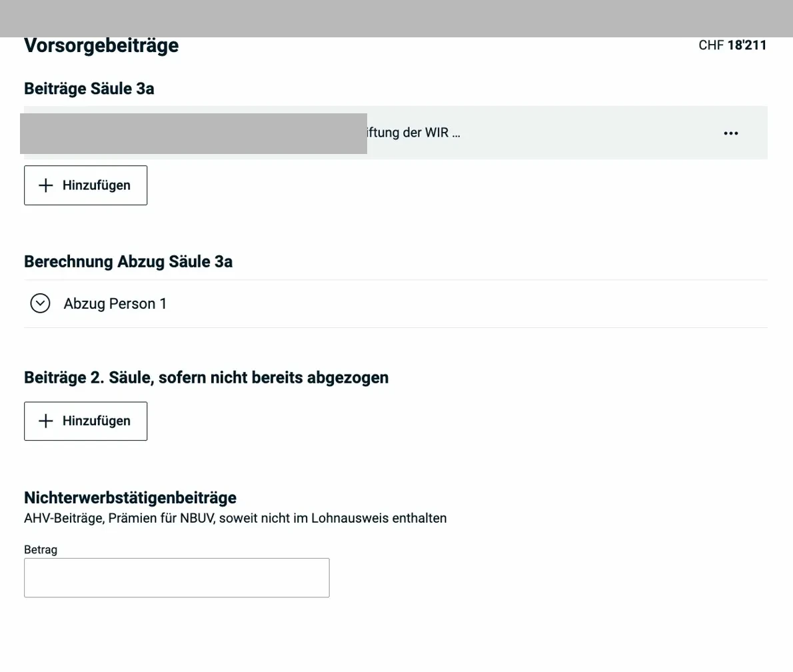Select the add icon to insert a Säule 3a contribution
The height and width of the screenshot is (672, 793).
pyautogui.click(x=45, y=185)
